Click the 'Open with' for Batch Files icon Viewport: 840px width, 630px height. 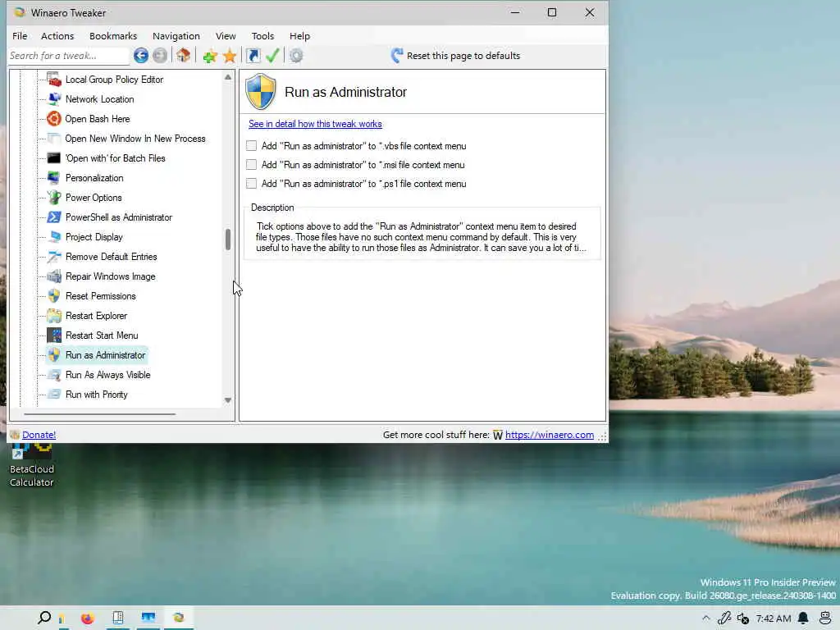[x=54, y=158]
